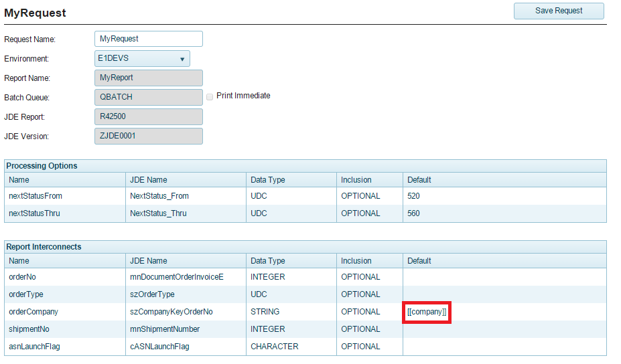Open the Environment dropdown showing E1DEVS

pyautogui.click(x=142, y=59)
